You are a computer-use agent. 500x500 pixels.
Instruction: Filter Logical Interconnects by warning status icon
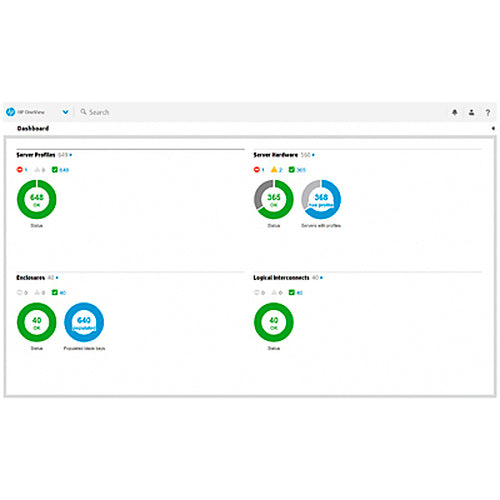[274, 293]
